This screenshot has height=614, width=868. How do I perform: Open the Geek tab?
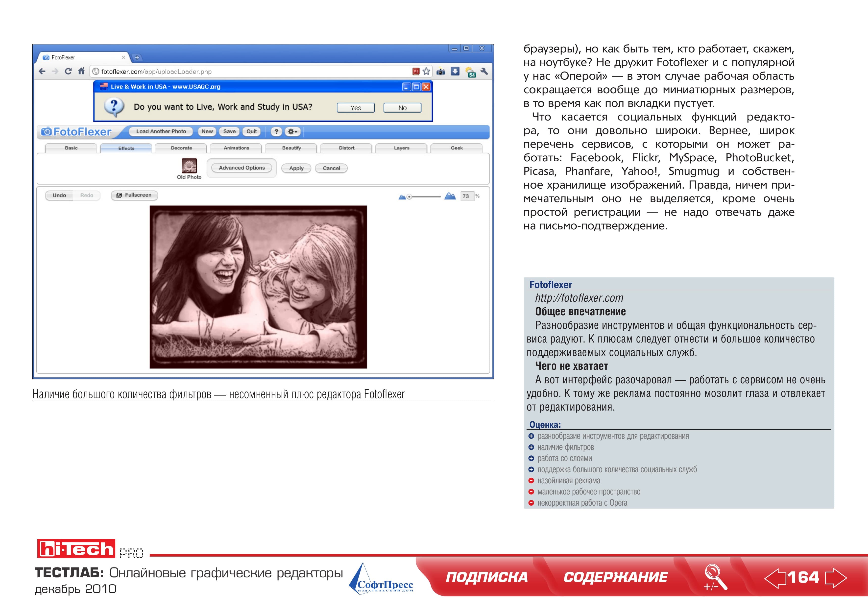click(457, 148)
